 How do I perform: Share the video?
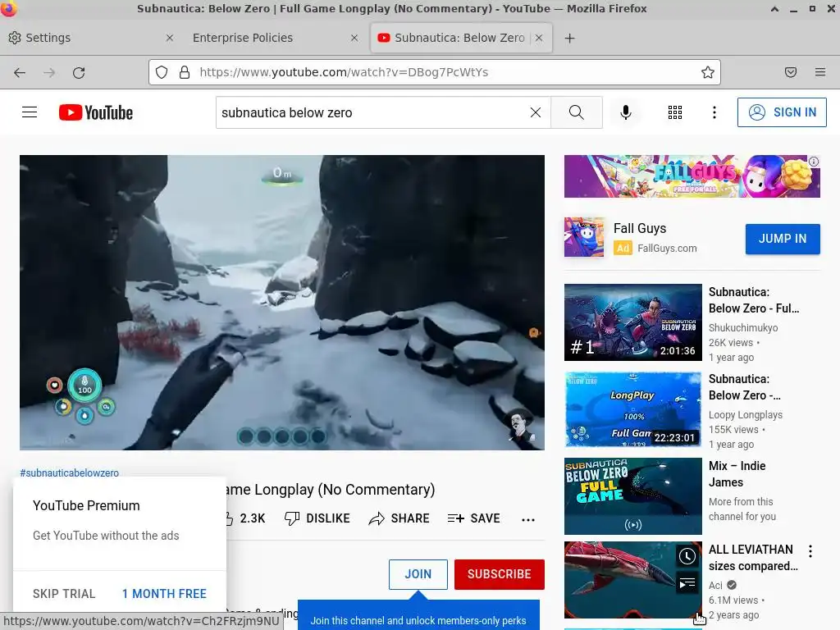pos(399,518)
